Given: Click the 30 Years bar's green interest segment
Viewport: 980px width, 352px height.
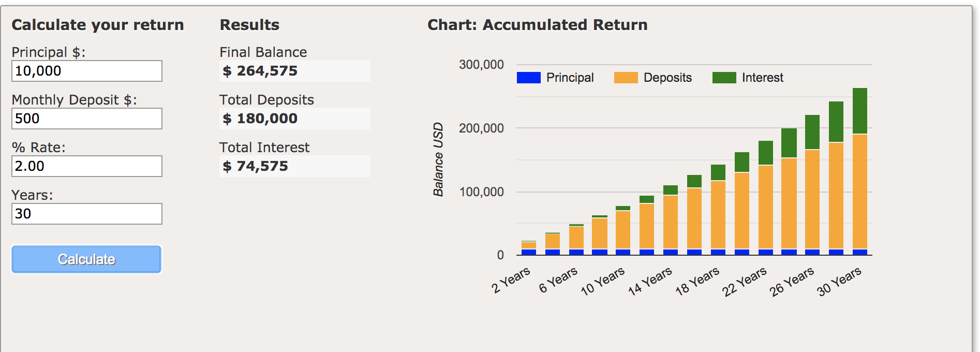Looking at the screenshot, I should [x=859, y=111].
